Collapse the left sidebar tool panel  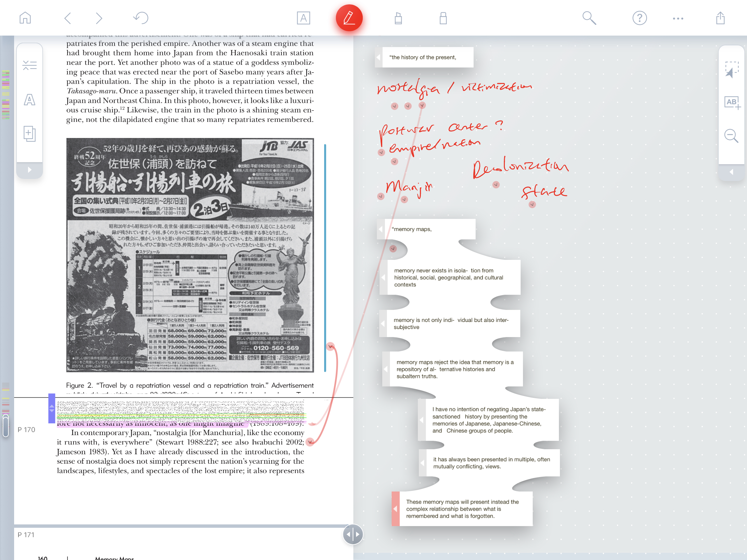(30, 170)
